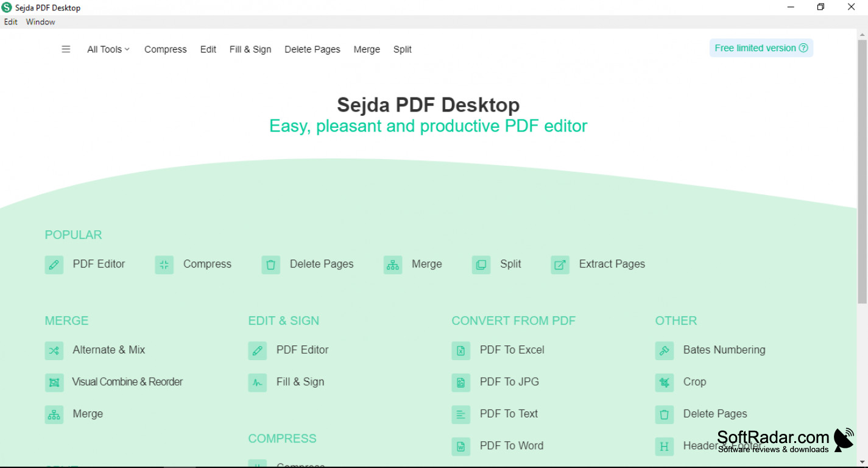868x468 pixels.
Task: Select Fill & Sign in top navigation
Action: click(x=250, y=49)
